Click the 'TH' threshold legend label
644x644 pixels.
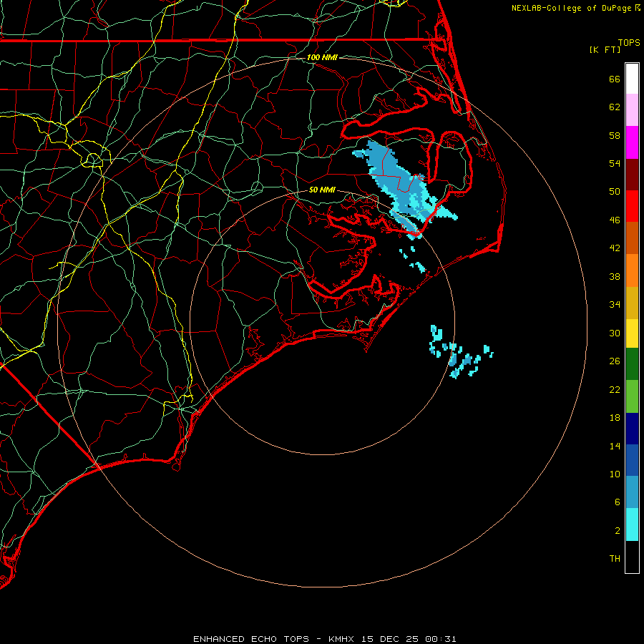click(615, 559)
